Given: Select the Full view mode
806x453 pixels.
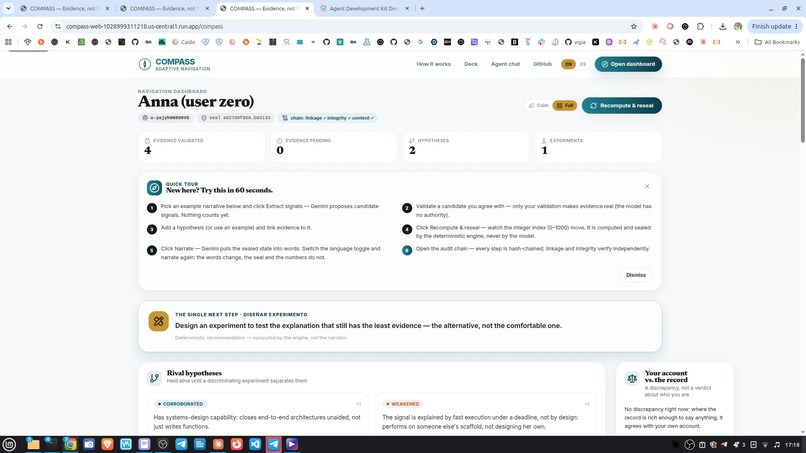Looking at the screenshot, I should tap(564, 105).
